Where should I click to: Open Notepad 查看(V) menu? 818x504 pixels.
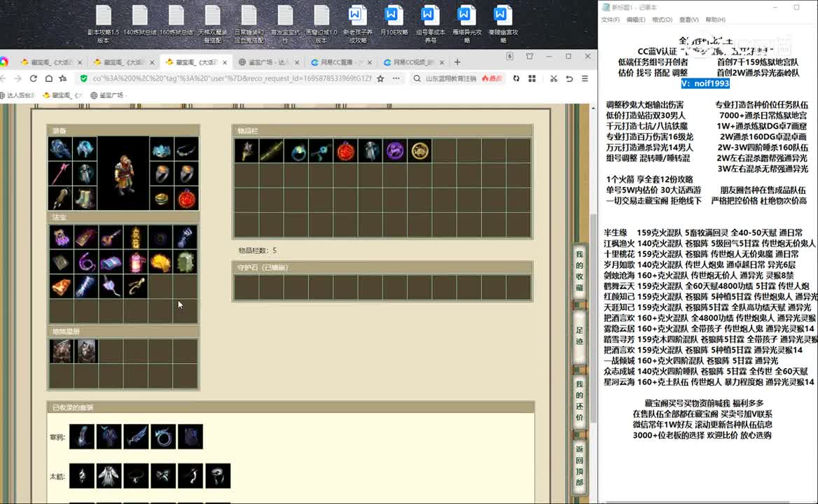688,20
